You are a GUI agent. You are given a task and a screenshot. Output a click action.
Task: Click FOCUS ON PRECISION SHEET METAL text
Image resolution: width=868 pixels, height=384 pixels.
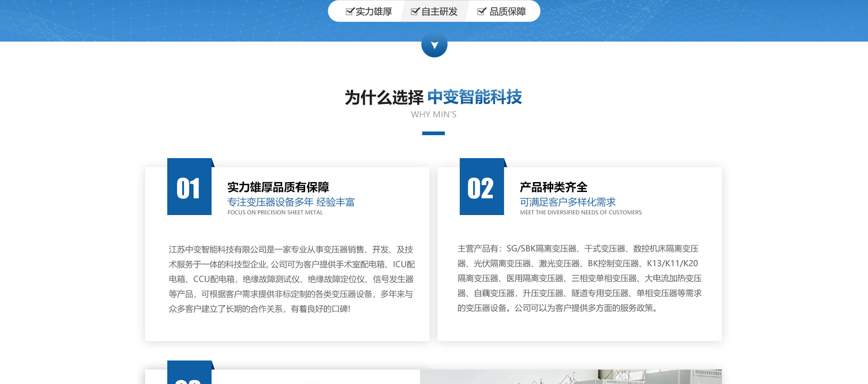[275, 212]
